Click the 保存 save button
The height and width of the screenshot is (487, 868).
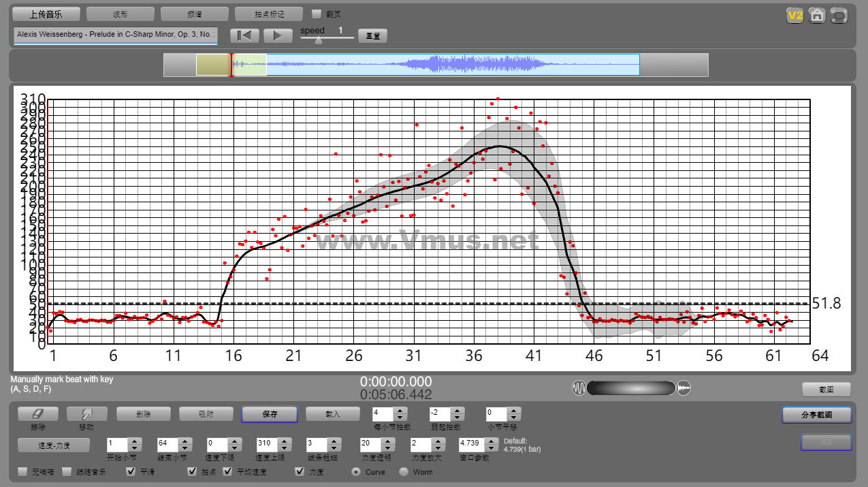pyautogui.click(x=269, y=414)
